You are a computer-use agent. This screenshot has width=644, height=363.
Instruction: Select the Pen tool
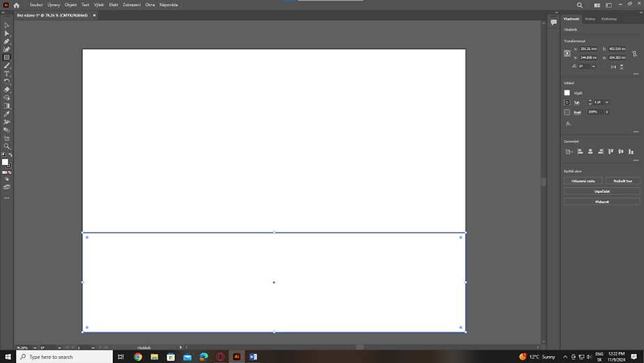pos(7,42)
